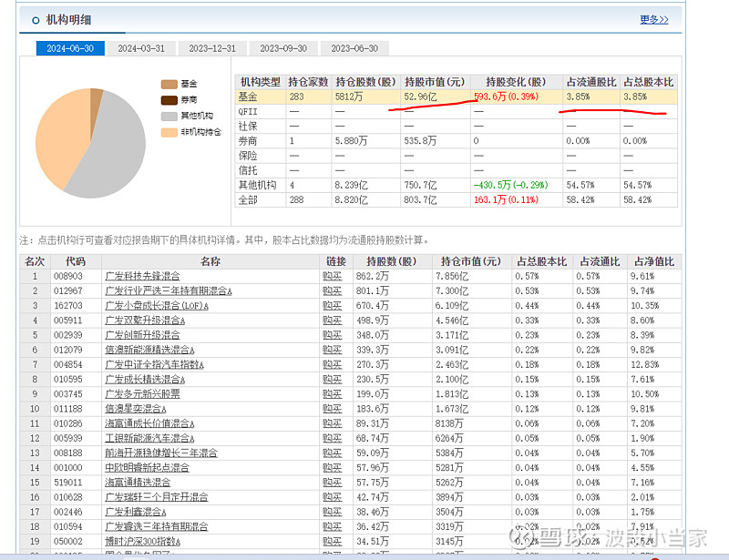Select the 其他机构 institution row
Viewport: 729px width, 560px height.
(x=457, y=185)
